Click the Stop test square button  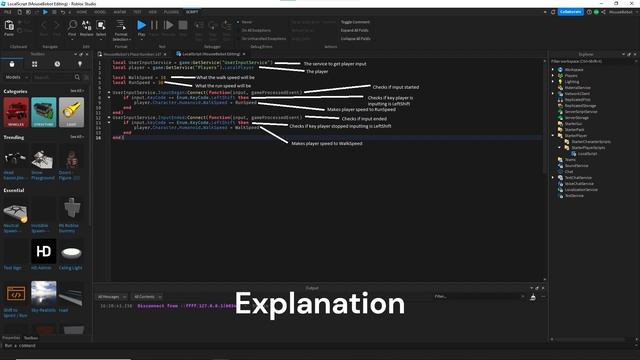click(183, 25)
